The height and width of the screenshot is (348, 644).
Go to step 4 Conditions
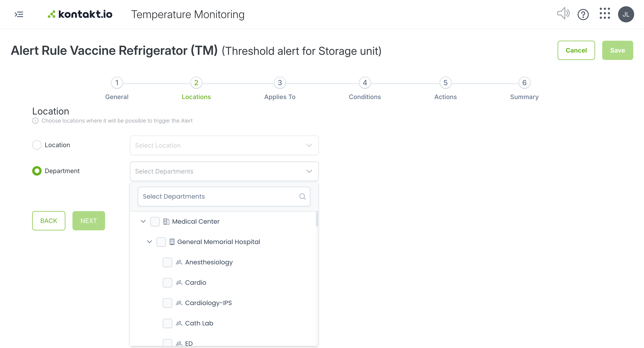364,88
